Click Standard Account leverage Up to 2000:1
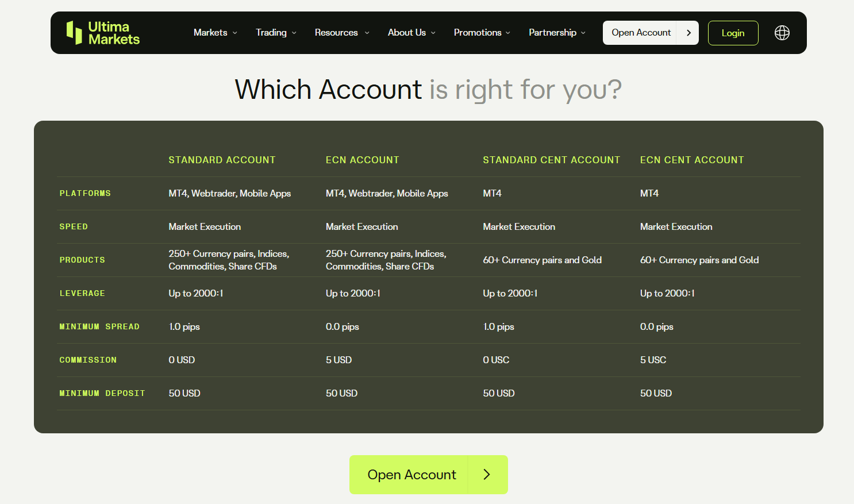Screen dimensions: 854x504 [196, 293]
